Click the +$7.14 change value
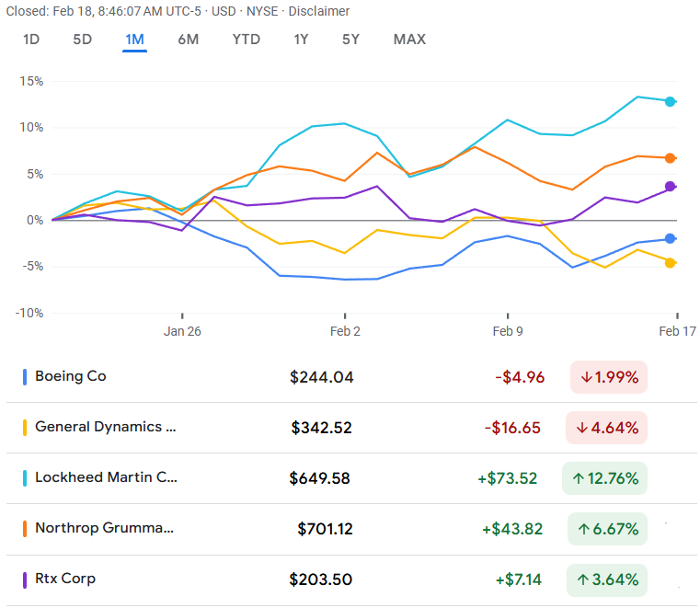 (519, 579)
